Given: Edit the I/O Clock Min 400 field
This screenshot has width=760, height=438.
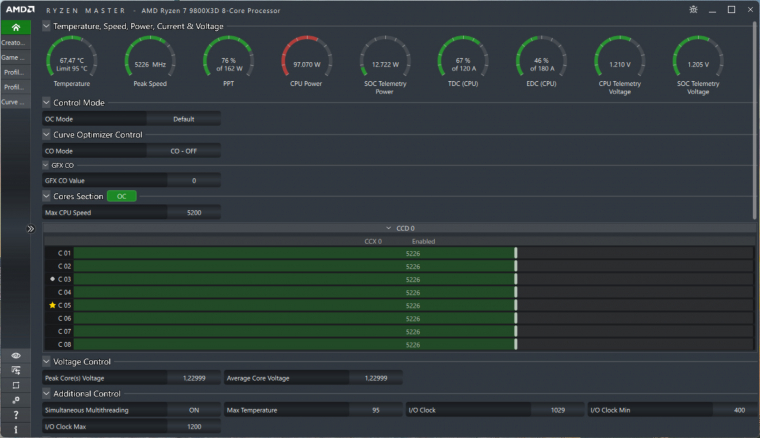Looking at the screenshot, I should coord(735,410).
